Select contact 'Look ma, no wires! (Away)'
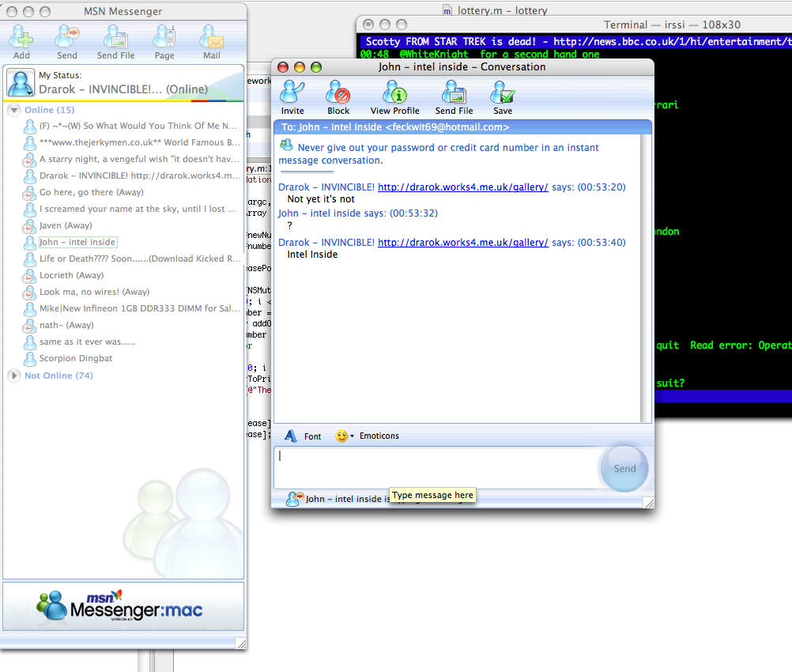 pos(94,292)
